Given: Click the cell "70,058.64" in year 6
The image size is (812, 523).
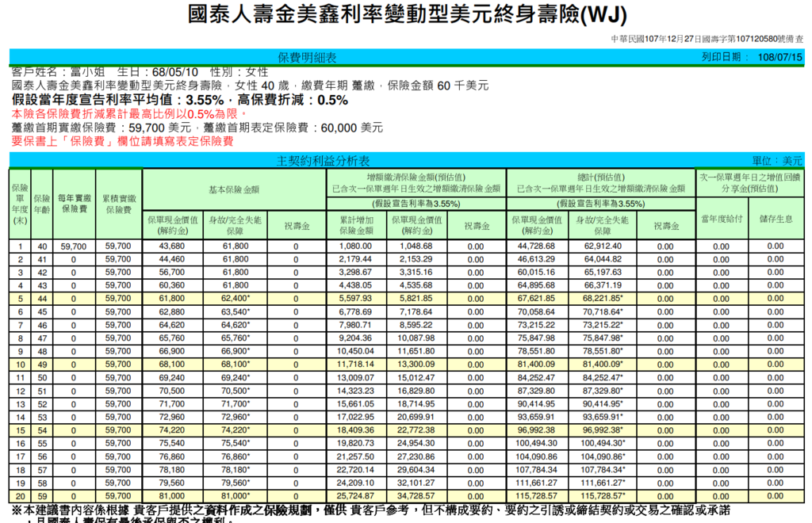Looking at the screenshot, I should [x=537, y=312].
